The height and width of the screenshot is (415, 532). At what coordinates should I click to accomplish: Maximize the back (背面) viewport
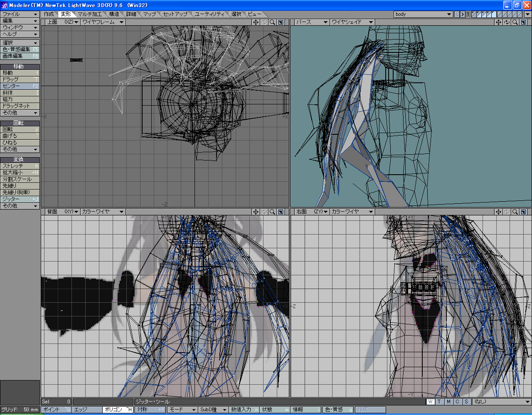coord(281,212)
